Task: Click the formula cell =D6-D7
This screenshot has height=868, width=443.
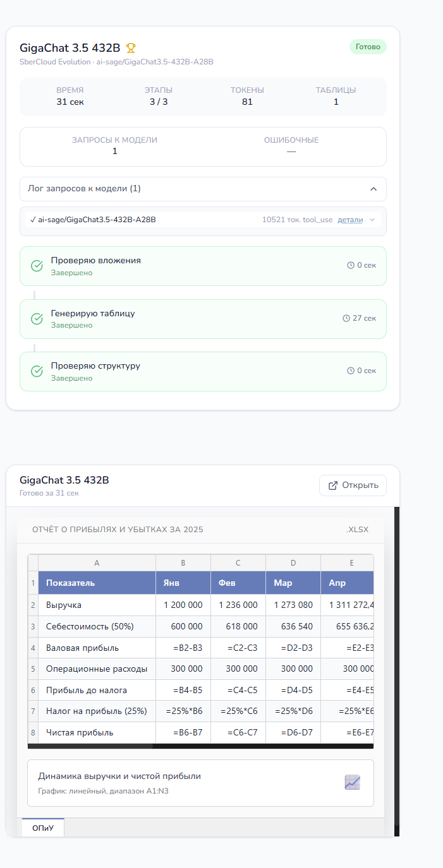Action: [x=293, y=732]
